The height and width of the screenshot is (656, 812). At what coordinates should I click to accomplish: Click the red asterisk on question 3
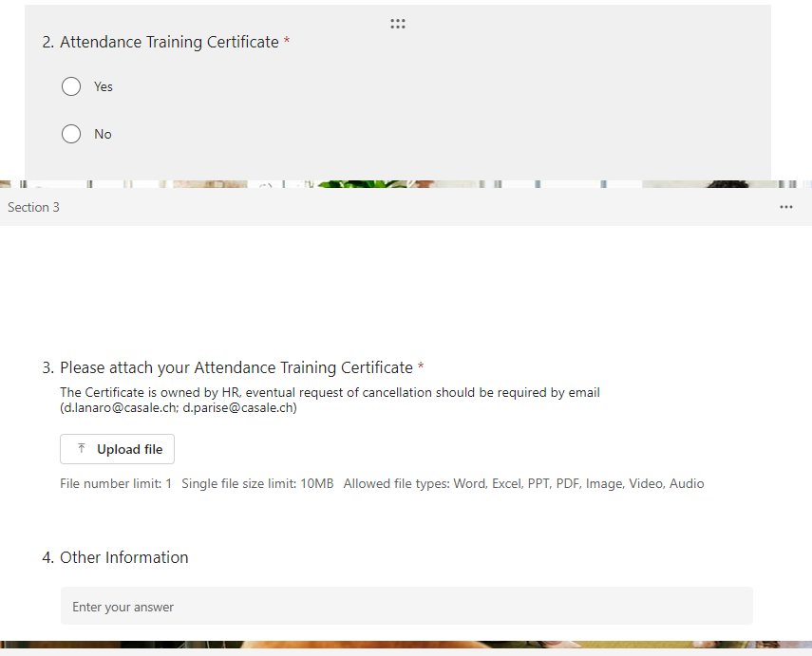click(421, 367)
